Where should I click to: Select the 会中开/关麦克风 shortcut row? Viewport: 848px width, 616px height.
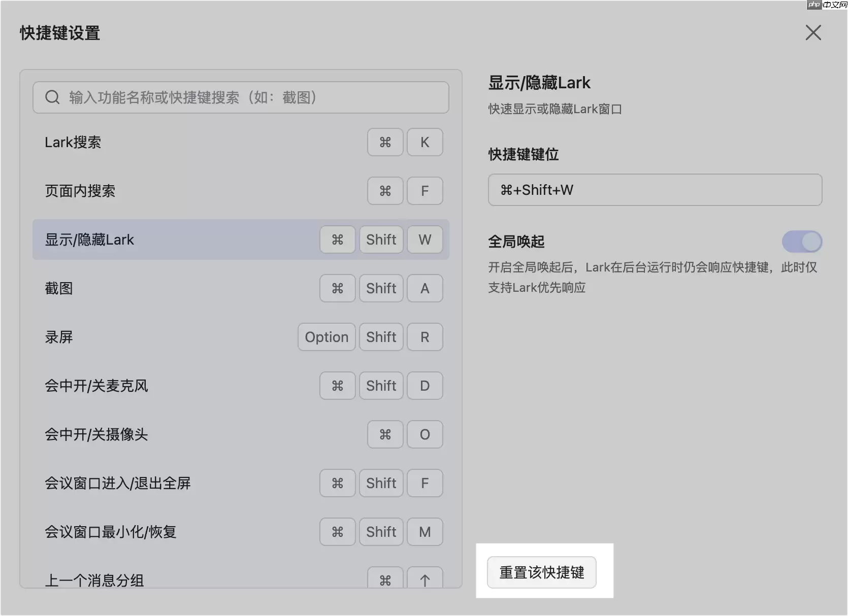pyautogui.click(x=152, y=385)
